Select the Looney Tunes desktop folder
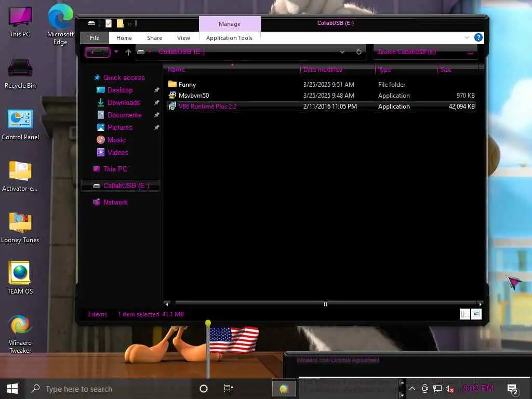This screenshot has width=532, height=399. 20,228
